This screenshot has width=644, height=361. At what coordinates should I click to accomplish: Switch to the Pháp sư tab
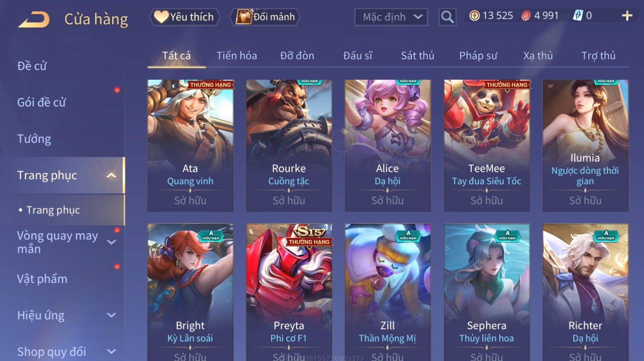pos(478,56)
